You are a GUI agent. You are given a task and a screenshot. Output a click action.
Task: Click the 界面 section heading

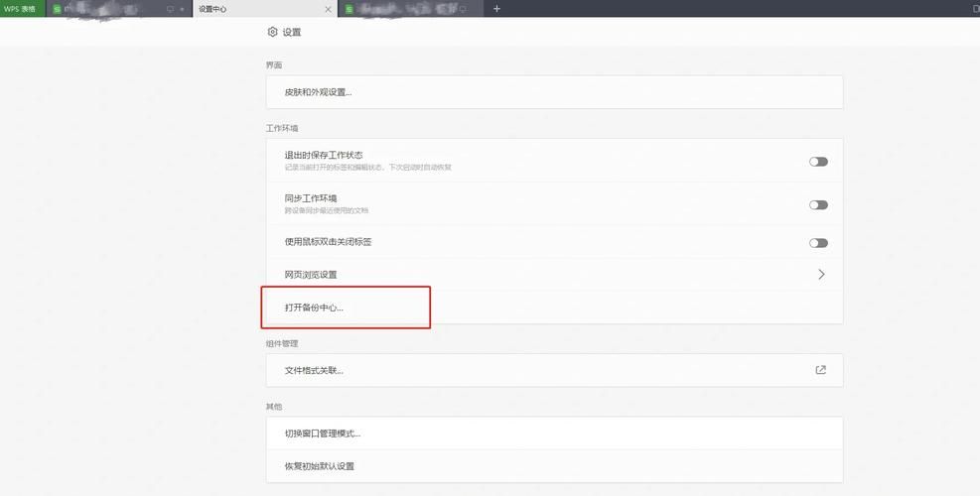tap(274, 64)
